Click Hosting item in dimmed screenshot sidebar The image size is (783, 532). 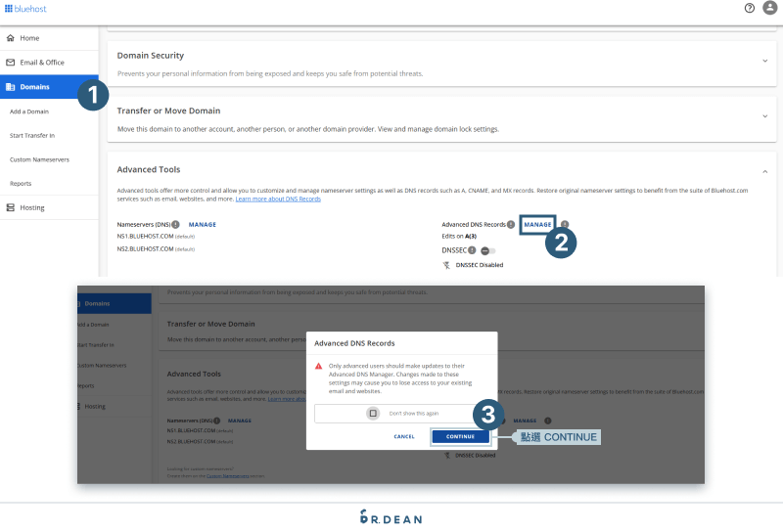click(95, 406)
